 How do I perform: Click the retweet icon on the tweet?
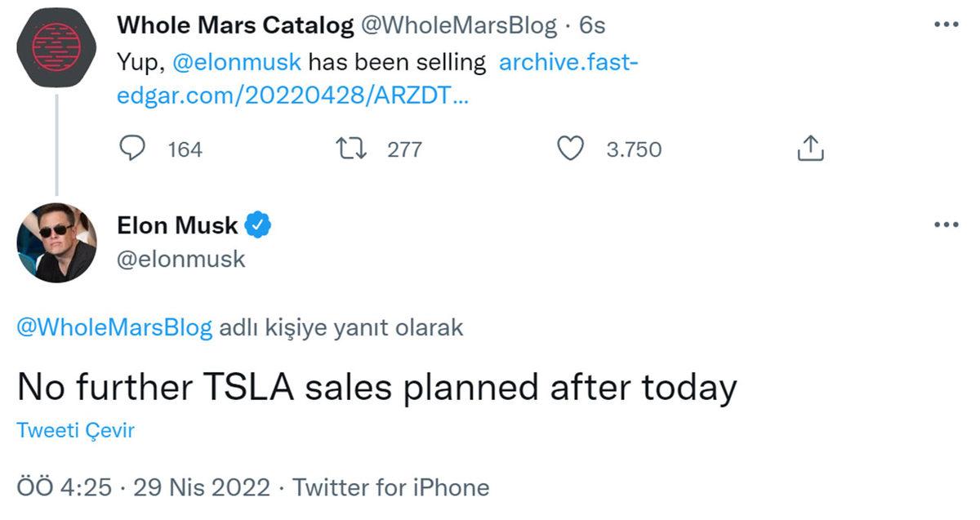pos(351,149)
